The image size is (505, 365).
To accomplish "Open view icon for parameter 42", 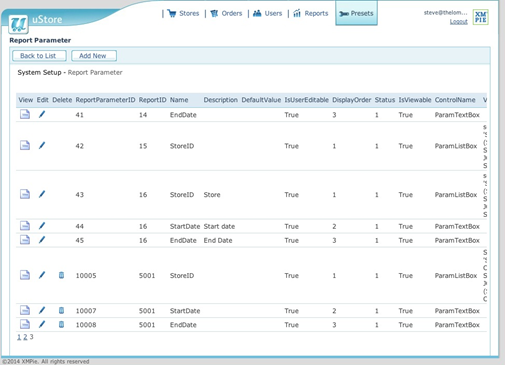I will click(25, 145).
